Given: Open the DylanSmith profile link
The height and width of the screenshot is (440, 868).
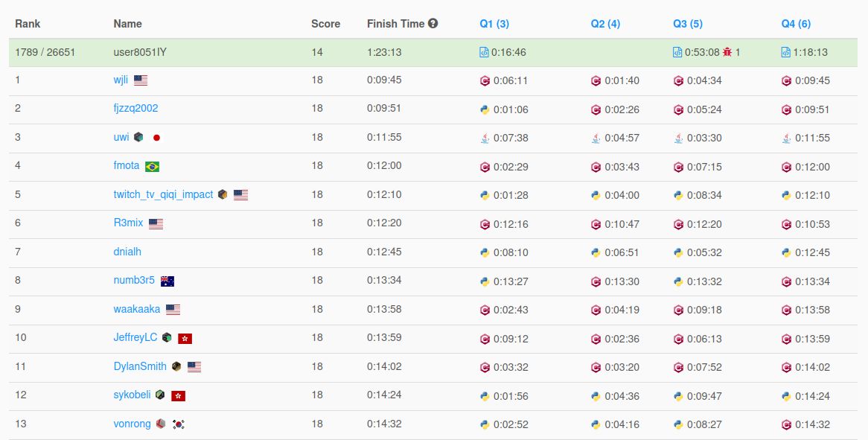Looking at the screenshot, I should pyautogui.click(x=140, y=366).
